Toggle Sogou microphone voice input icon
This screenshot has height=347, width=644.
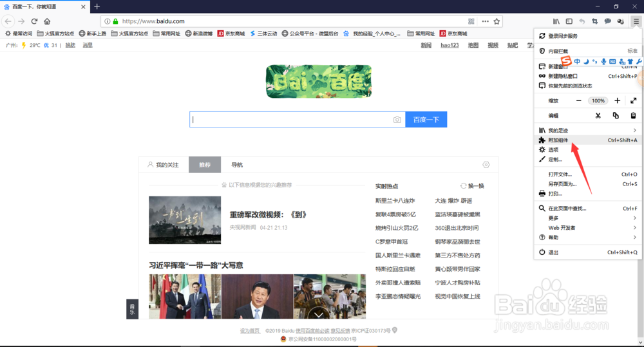pos(603,62)
